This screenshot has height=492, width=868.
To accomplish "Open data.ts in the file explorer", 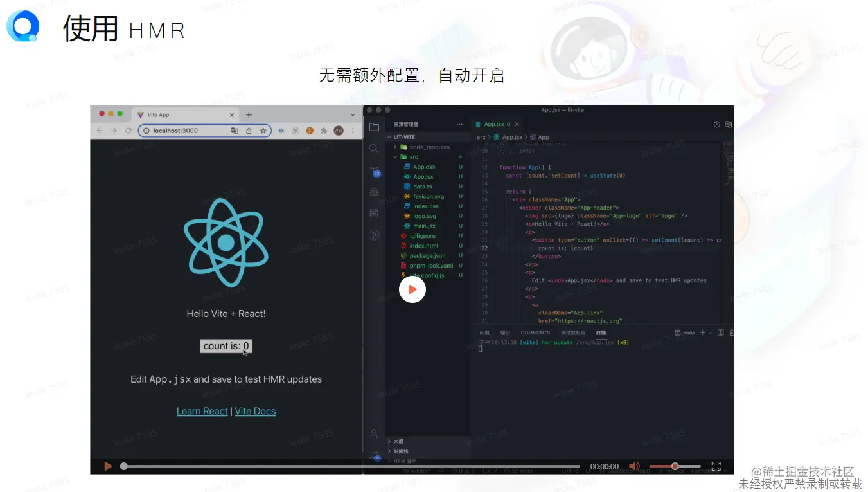I will pyautogui.click(x=428, y=187).
